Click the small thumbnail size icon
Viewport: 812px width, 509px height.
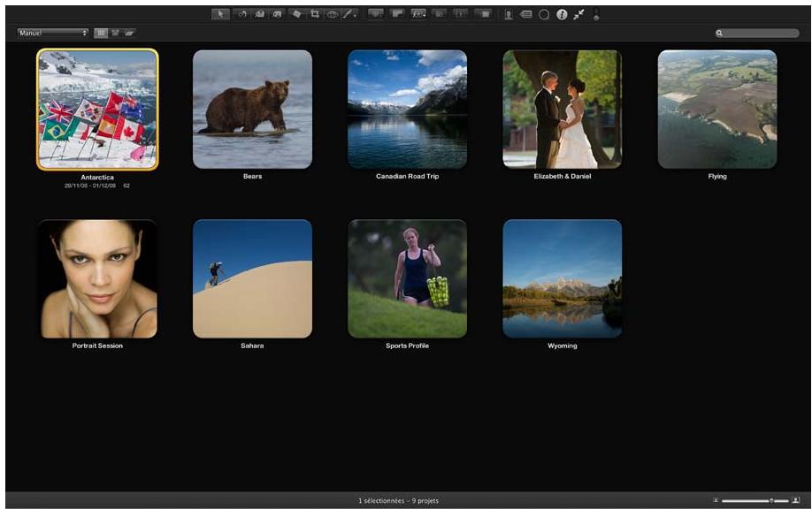716,500
